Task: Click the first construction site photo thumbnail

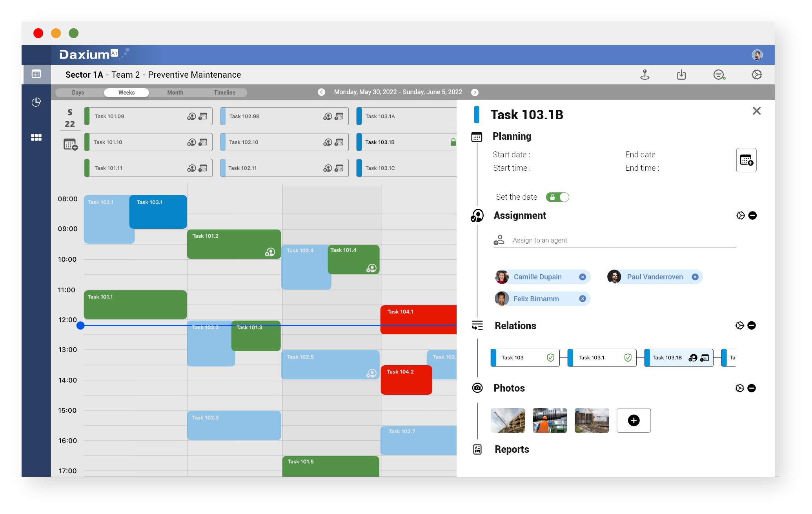Action: click(508, 421)
